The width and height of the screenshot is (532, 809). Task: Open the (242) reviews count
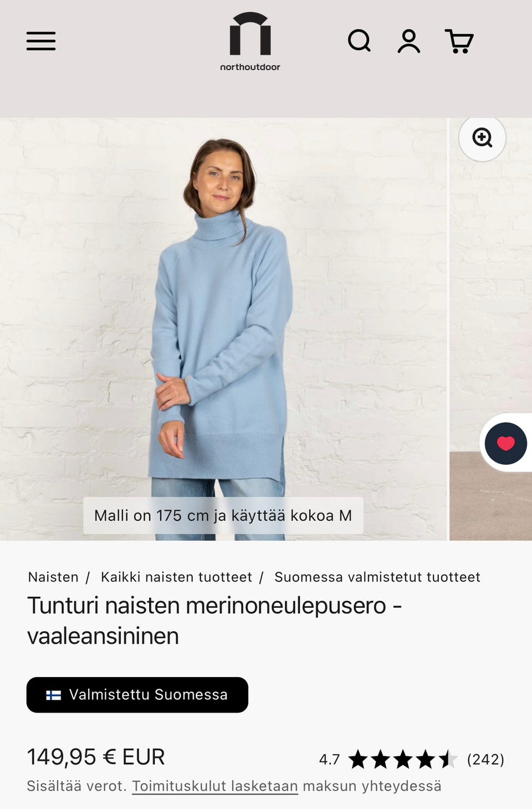coord(485,759)
